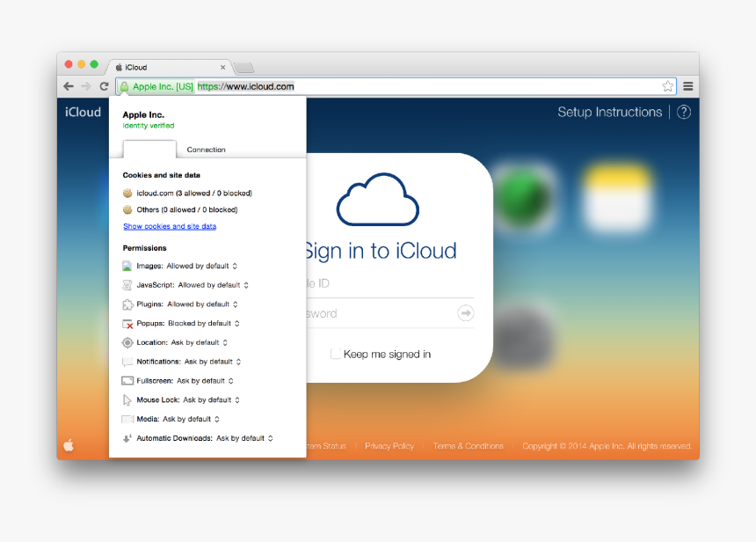Click the iCloud cloud logo
This screenshot has width=756, height=542.
point(377,200)
